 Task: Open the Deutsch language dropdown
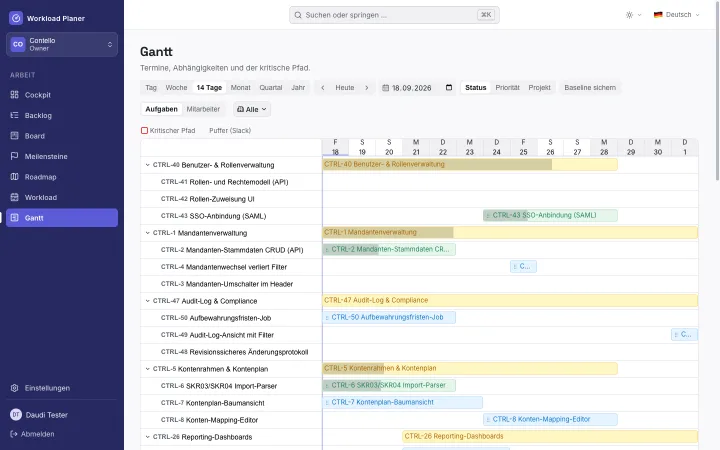point(676,15)
